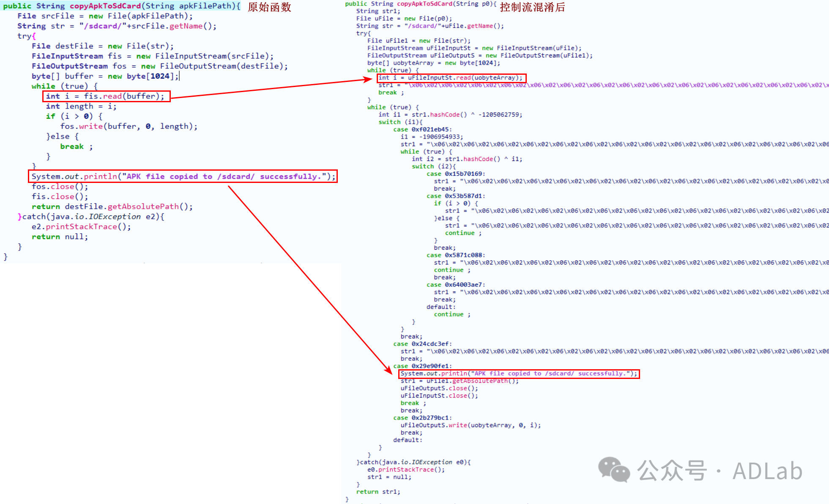Click the highlighted fis.read(buffer) line
Screen dimensions: 829x504
pos(106,96)
